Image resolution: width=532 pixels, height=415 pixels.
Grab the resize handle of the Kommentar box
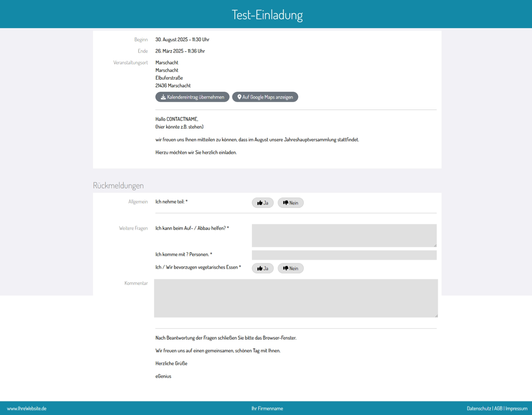coord(436,316)
